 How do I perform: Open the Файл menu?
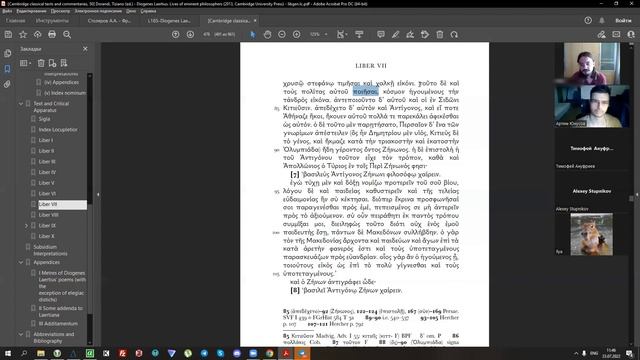click(x=7, y=11)
